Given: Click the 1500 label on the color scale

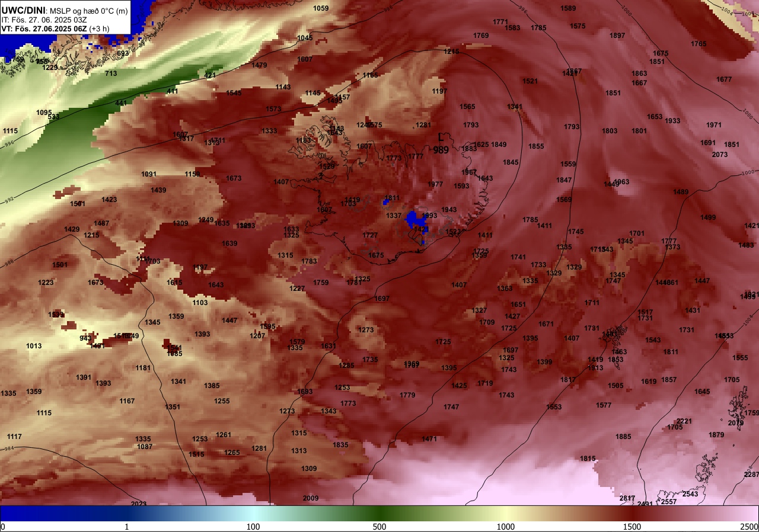Looking at the screenshot, I should pos(632,527).
